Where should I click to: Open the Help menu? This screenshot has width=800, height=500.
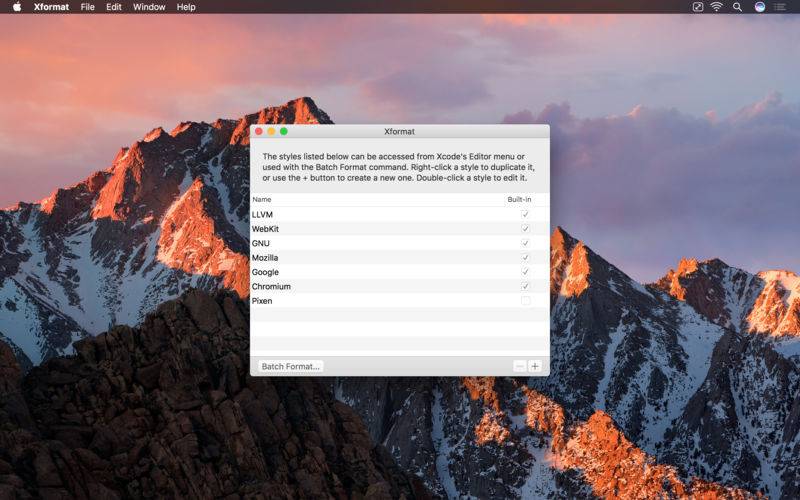click(x=186, y=7)
